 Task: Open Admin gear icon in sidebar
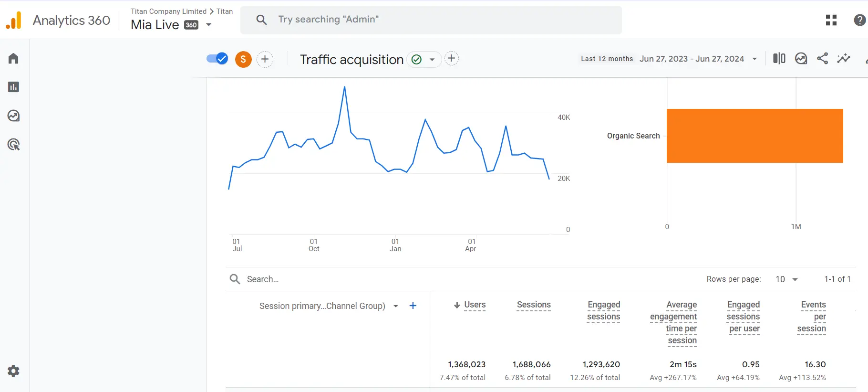(x=13, y=371)
